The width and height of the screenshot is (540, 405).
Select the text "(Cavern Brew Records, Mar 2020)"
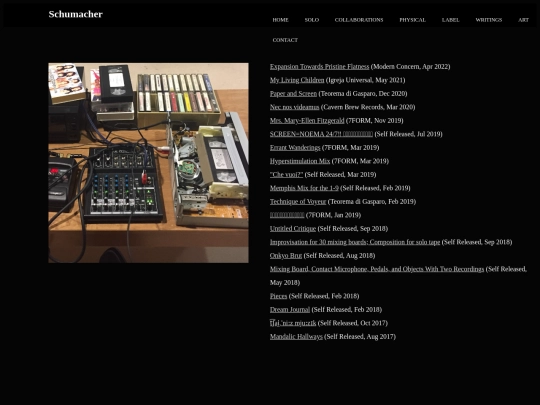click(368, 107)
